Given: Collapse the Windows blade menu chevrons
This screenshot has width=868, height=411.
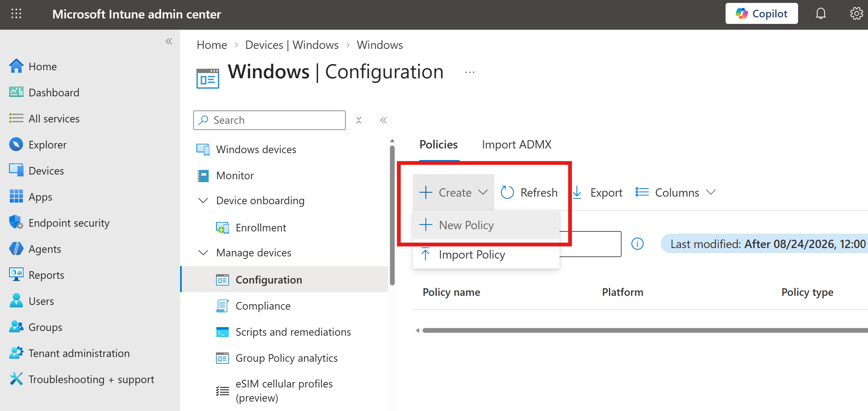Looking at the screenshot, I should tap(383, 120).
